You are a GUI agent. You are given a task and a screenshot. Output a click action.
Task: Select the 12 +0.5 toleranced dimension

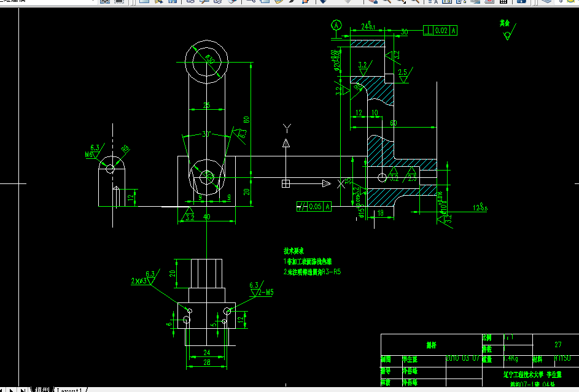pos(480,207)
